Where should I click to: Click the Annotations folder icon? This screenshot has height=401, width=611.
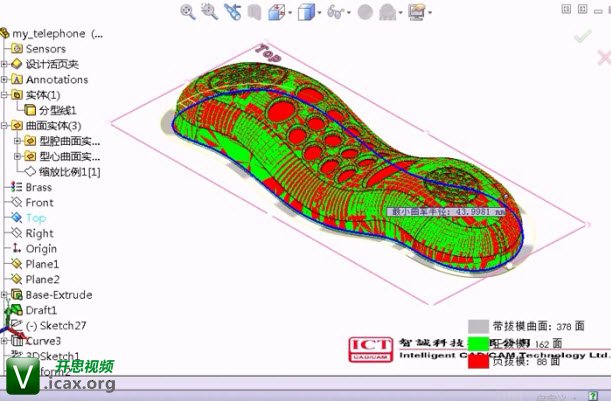coord(17,79)
